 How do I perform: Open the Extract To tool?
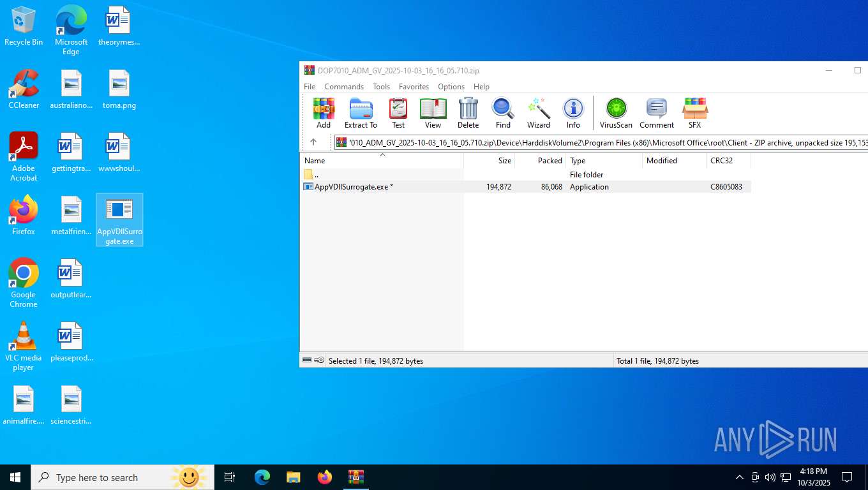(361, 114)
